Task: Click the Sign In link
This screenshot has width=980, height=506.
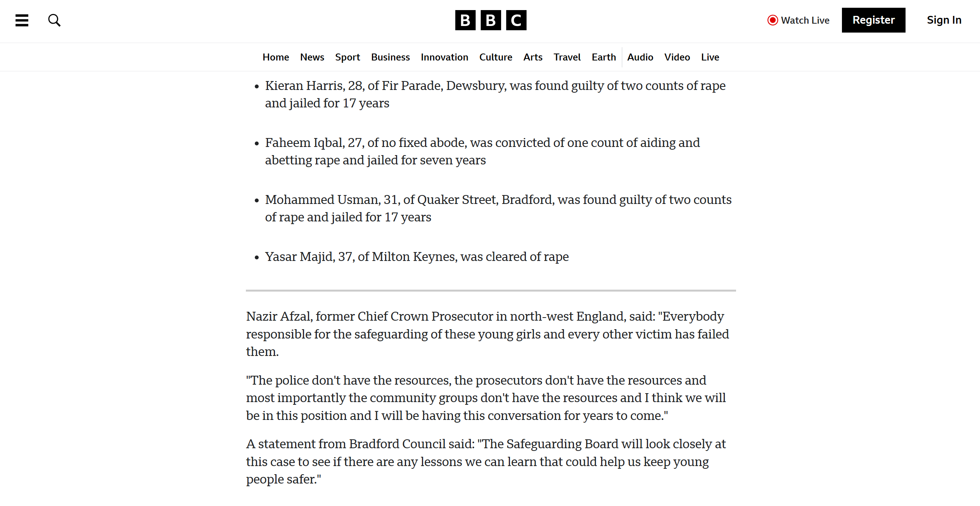Action: [944, 20]
